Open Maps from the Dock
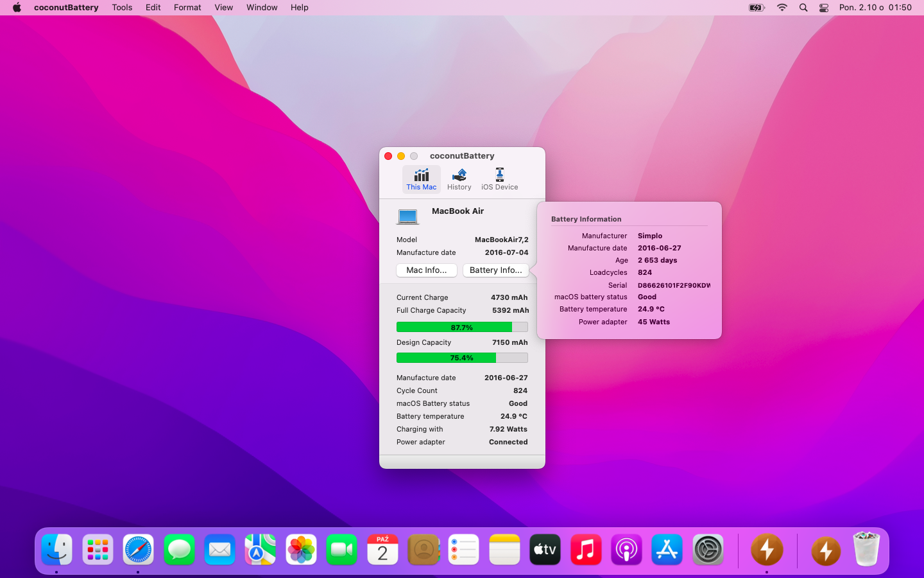 pos(261,550)
